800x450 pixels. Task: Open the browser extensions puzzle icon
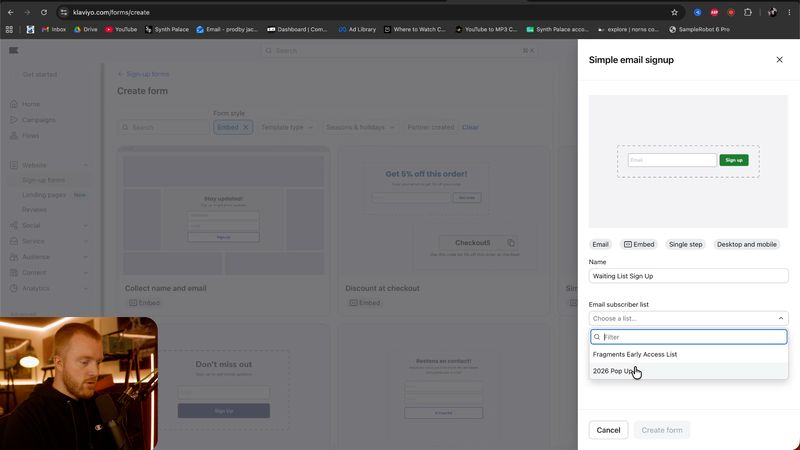[747, 12]
